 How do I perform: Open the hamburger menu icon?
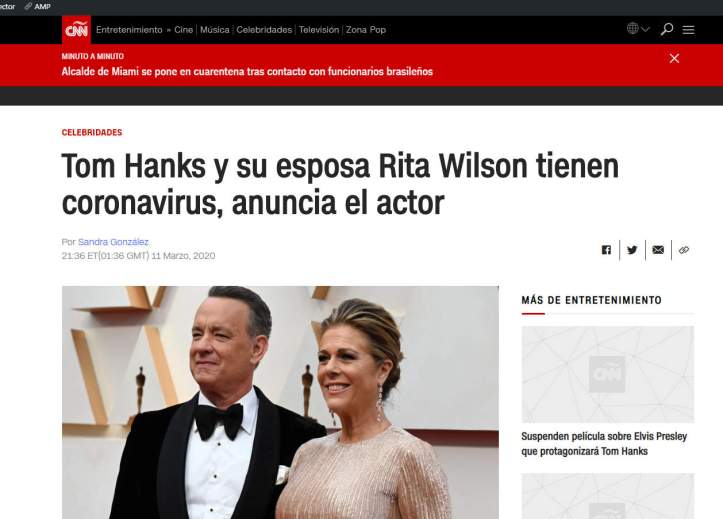coord(688,30)
